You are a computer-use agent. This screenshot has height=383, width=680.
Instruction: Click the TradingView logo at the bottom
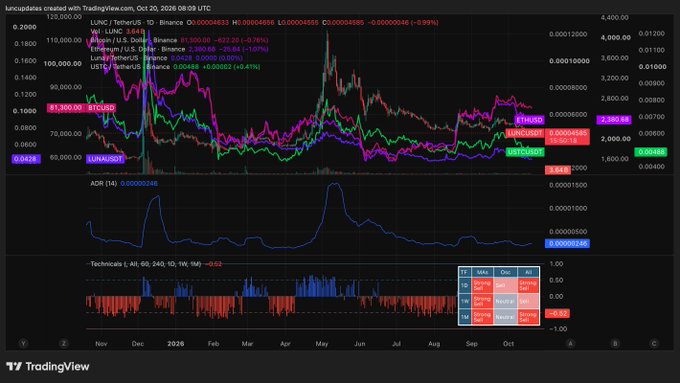[48, 367]
